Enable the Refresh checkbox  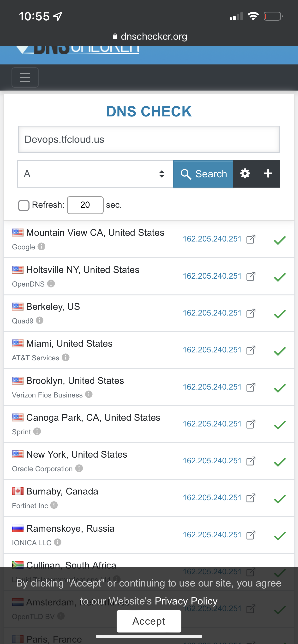pos(24,205)
